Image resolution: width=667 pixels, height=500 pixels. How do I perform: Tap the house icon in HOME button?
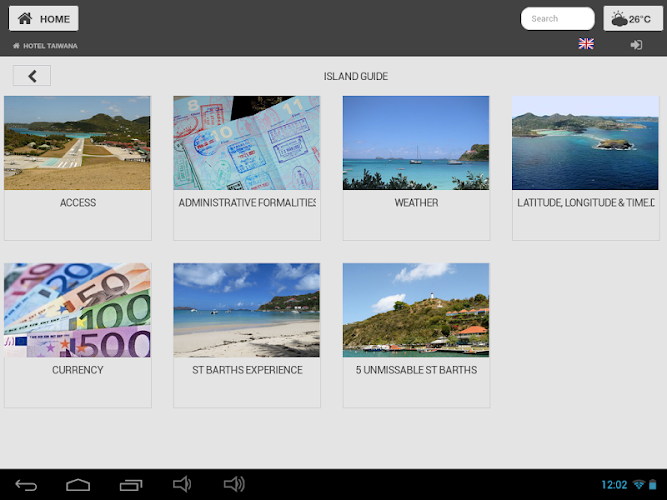pyautogui.click(x=25, y=18)
